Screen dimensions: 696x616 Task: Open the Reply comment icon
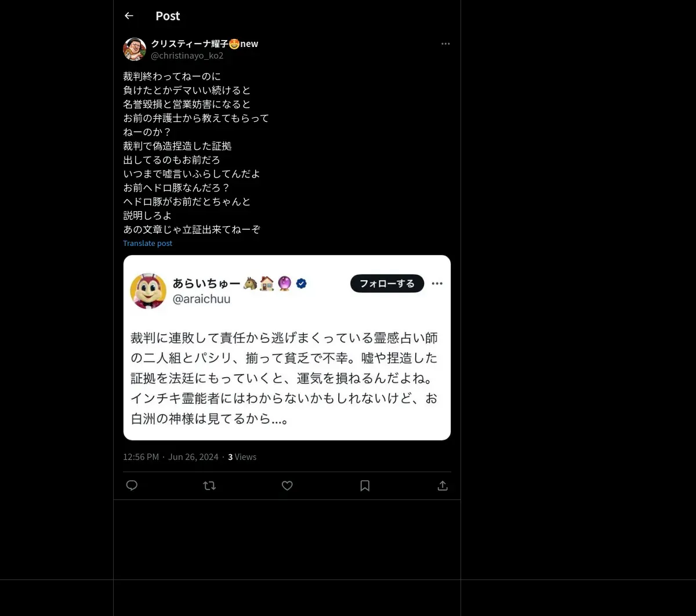coord(132,485)
